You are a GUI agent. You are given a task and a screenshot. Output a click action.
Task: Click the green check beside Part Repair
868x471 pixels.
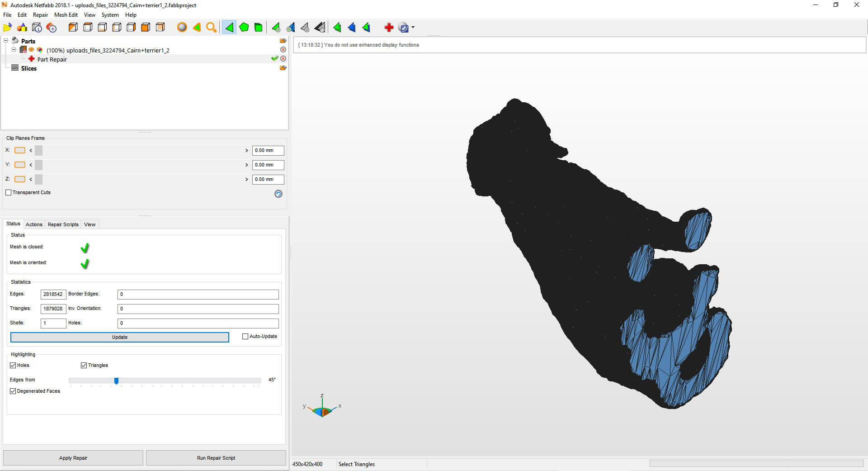pyautogui.click(x=274, y=59)
